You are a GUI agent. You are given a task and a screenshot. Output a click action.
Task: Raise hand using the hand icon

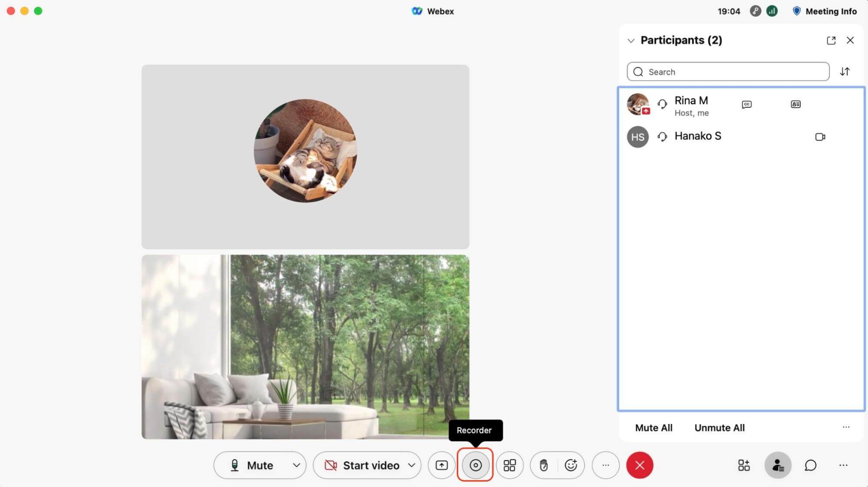pos(544,465)
